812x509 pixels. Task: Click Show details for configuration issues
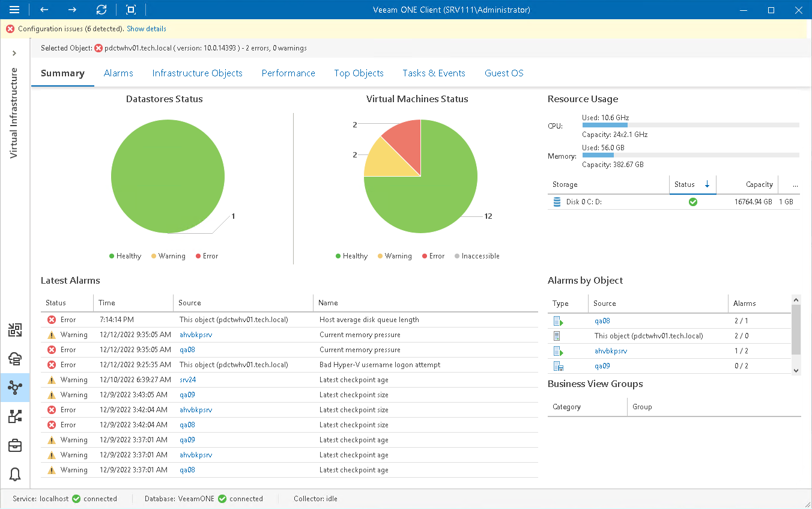coord(146,28)
